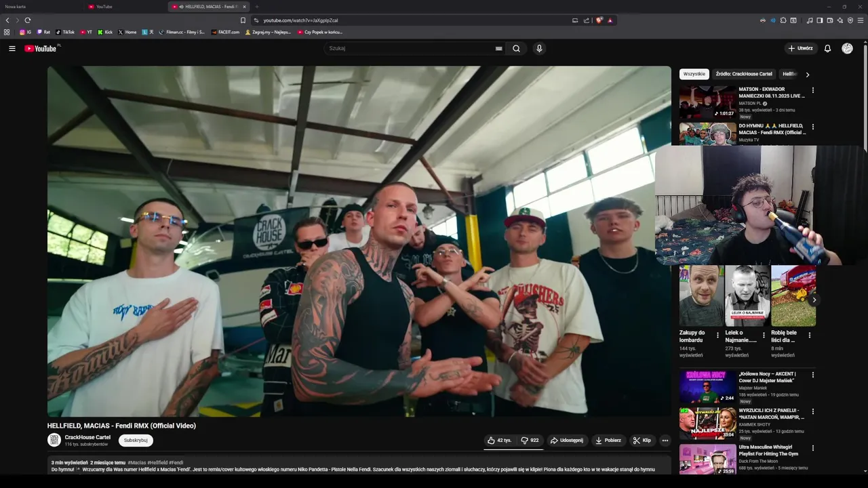This screenshot has height=488, width=868.
Task: Switch to the YouTube browser tab
Action: 125,7
